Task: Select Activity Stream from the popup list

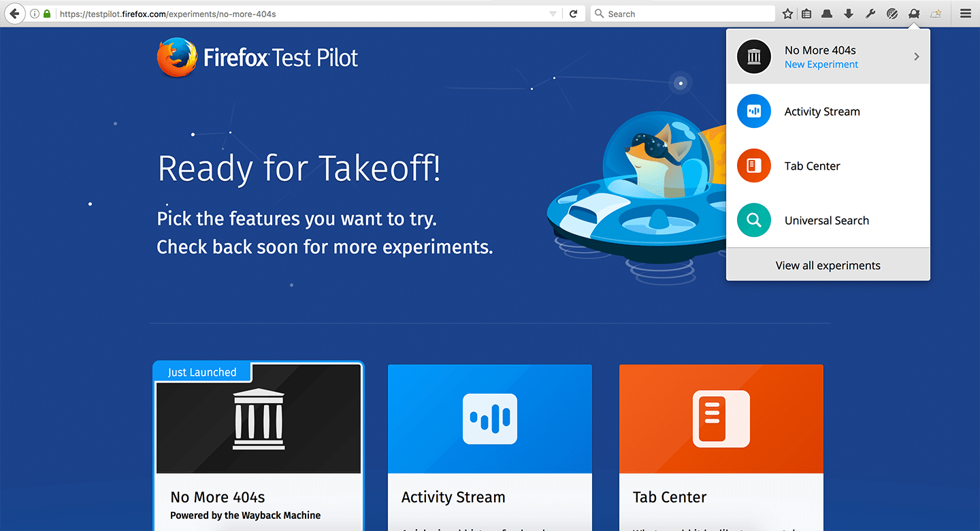Action: click(x=828, y=112)
